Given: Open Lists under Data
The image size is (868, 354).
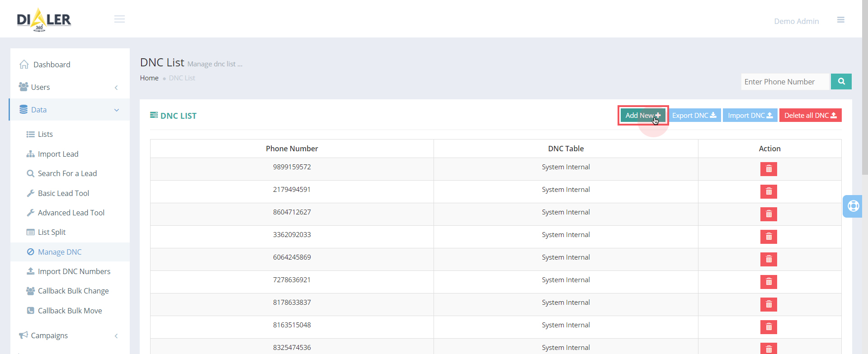Looking at the screenshot, I should coord(45,134).
